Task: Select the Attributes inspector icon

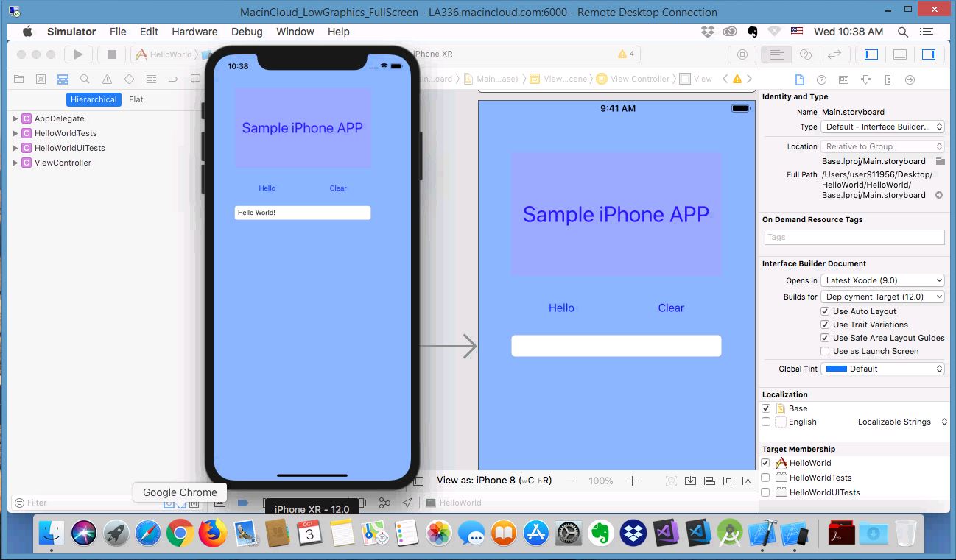Action: click(x=866, y=79)
